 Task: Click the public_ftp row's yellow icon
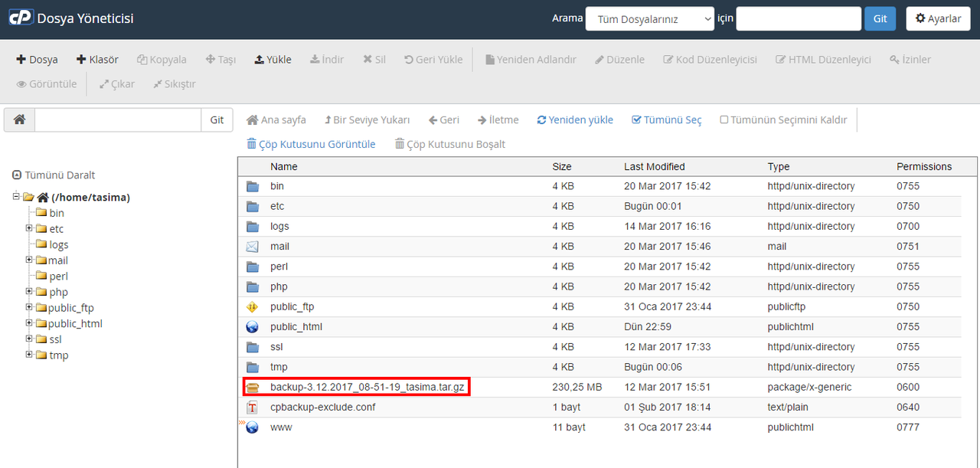pyautogui.click(x=253, y=306)
